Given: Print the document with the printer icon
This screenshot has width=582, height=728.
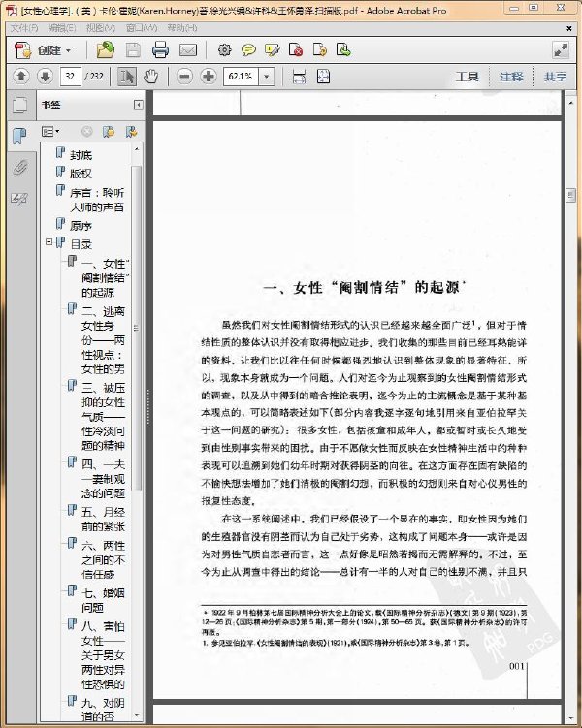Looking at the screenshot, I should (160, 50).
